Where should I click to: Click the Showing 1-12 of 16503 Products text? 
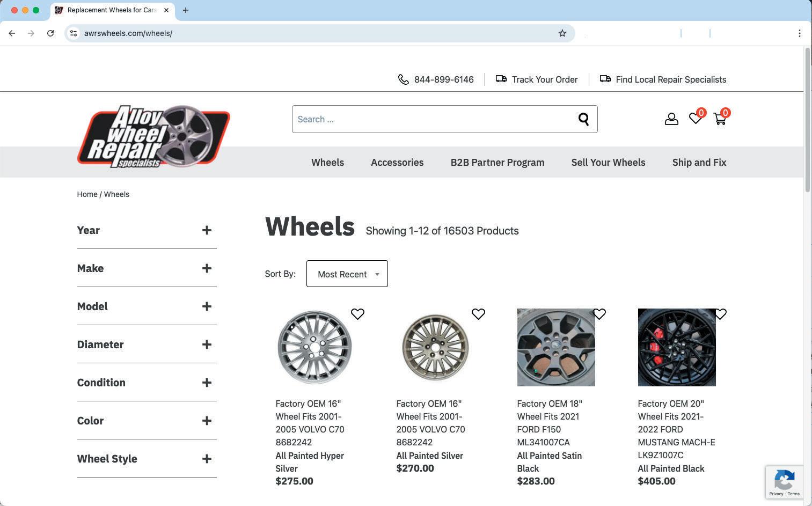(x=442, y=231)
